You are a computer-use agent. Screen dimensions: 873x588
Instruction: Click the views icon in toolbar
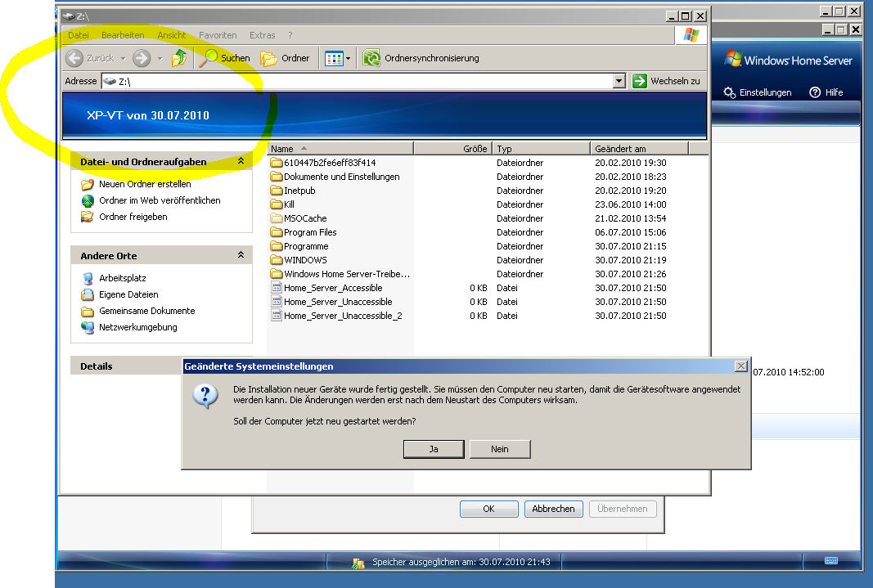point(334,58)
